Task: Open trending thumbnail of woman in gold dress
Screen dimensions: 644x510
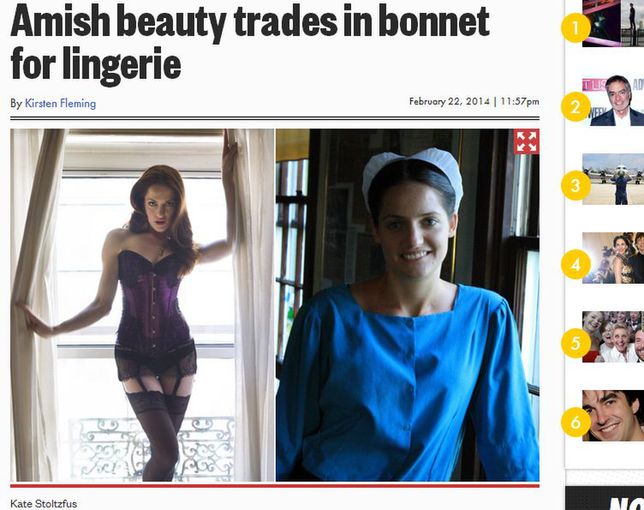Action: [613, 258]
